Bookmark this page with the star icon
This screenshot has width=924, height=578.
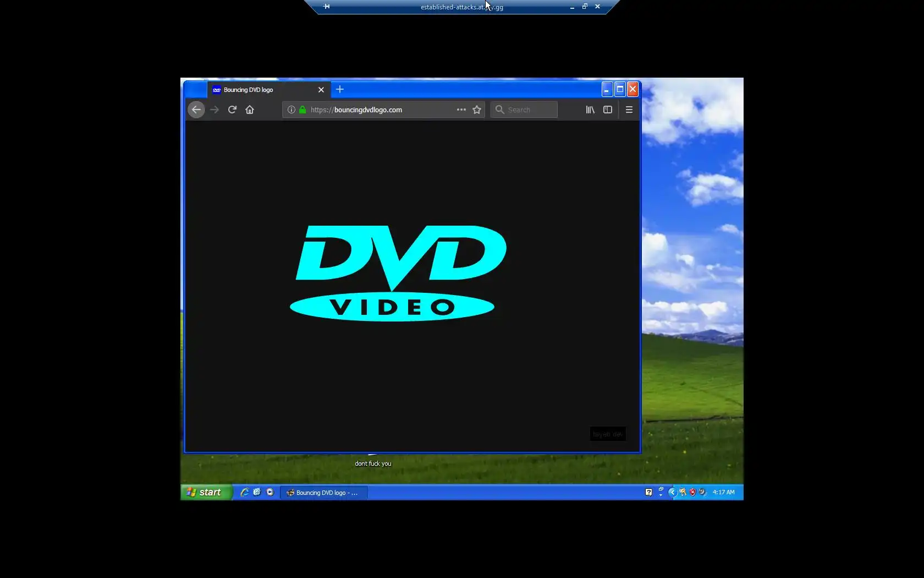click(x=477, y=110)
